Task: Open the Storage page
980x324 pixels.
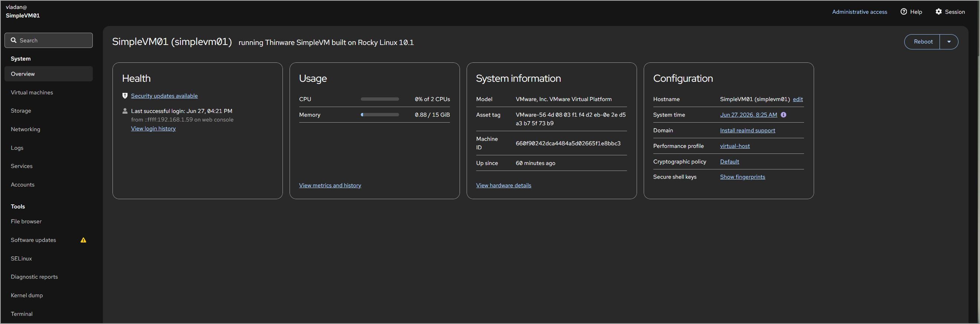Action: click(49, 111)
